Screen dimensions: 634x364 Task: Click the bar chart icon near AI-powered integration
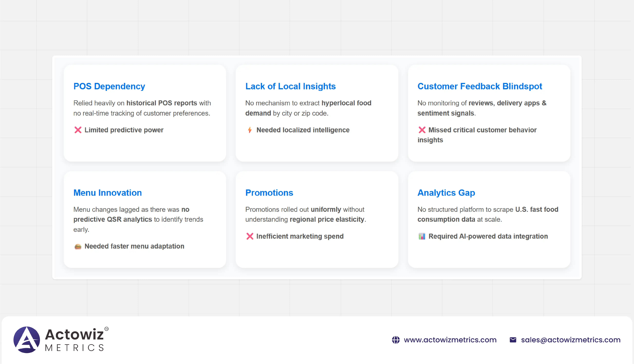click(x=422, y=236)
